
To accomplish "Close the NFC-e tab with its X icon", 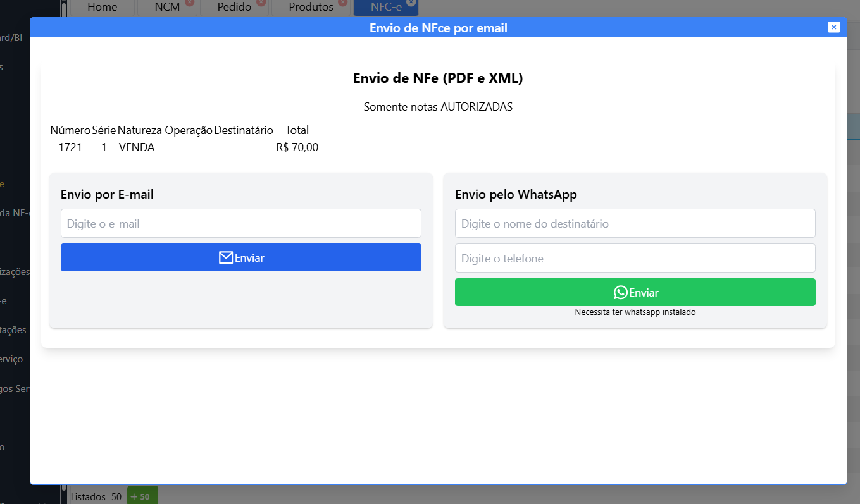I will [411, 3].
